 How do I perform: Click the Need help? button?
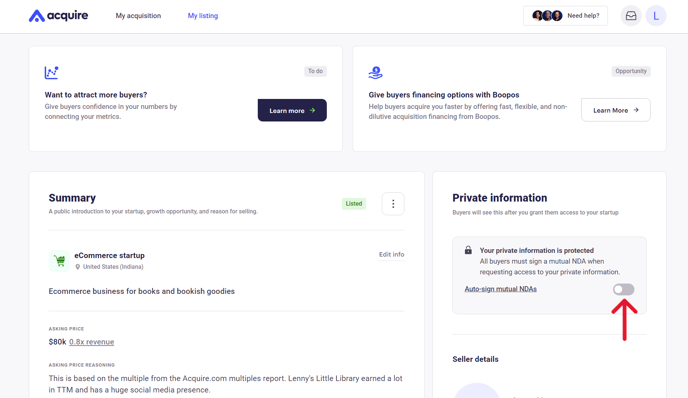point(565,16)
